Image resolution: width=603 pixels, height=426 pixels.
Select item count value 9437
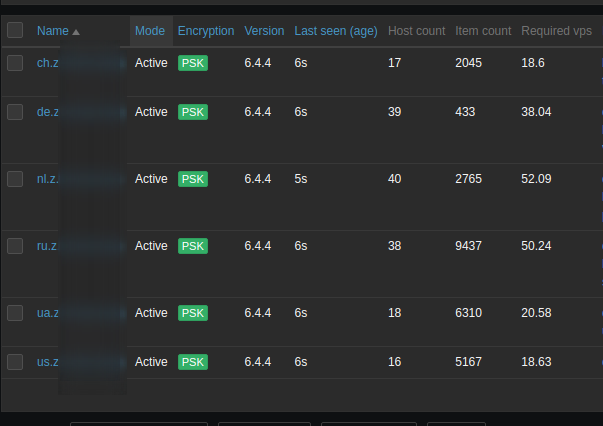[468, 246]
